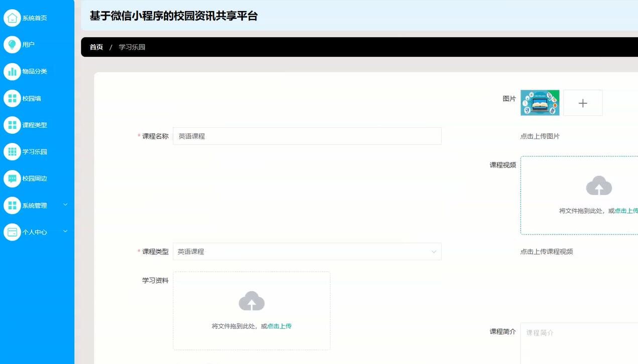The height and width of the screenshot is (364, 638).
Task: Click 点击上传 link inside 课程视频 area
Action: pos(626,211)
